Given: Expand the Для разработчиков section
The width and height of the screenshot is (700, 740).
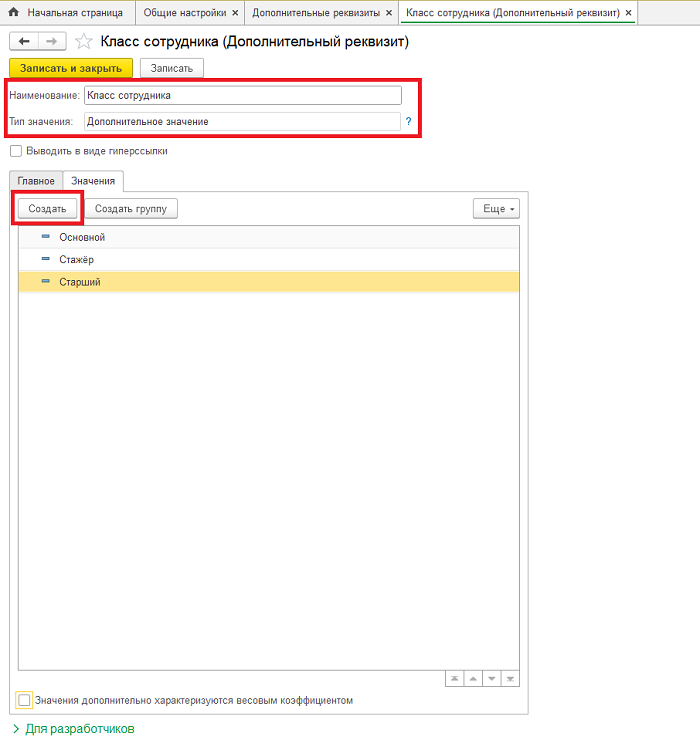Looking at the screenshot, I should pos(72,729).
